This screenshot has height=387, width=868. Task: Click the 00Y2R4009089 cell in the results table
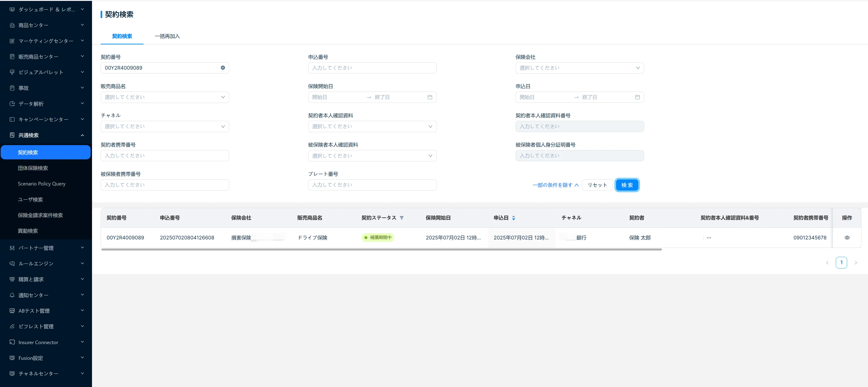(x=125, y=238)
